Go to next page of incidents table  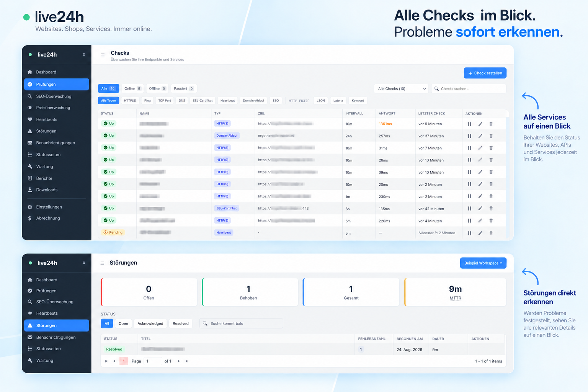(x=179, y=361)
